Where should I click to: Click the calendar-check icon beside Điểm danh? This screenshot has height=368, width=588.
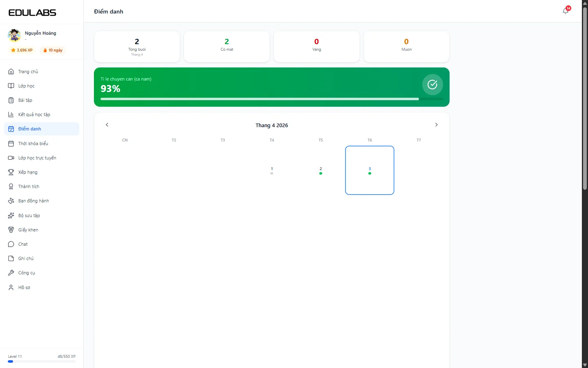point(11,129)
